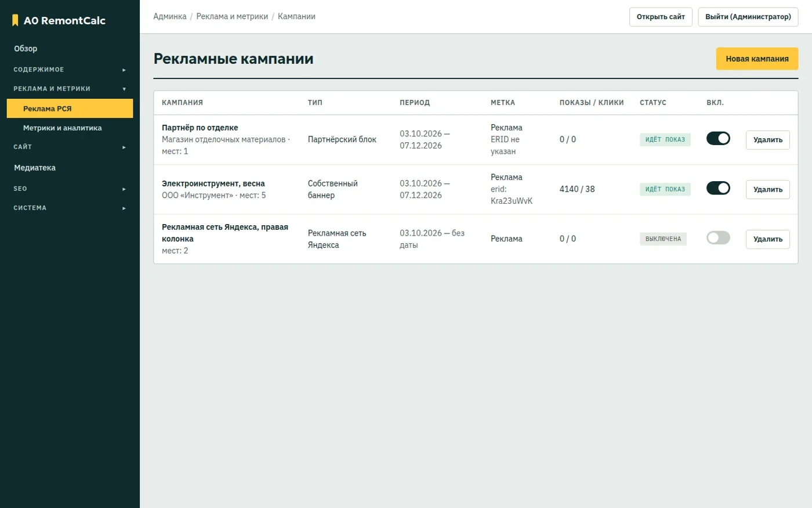This screenshot has width=812, height=508.
Task: Open the Электроинструмент, весна campaign name
Action: tap(213, 183)
